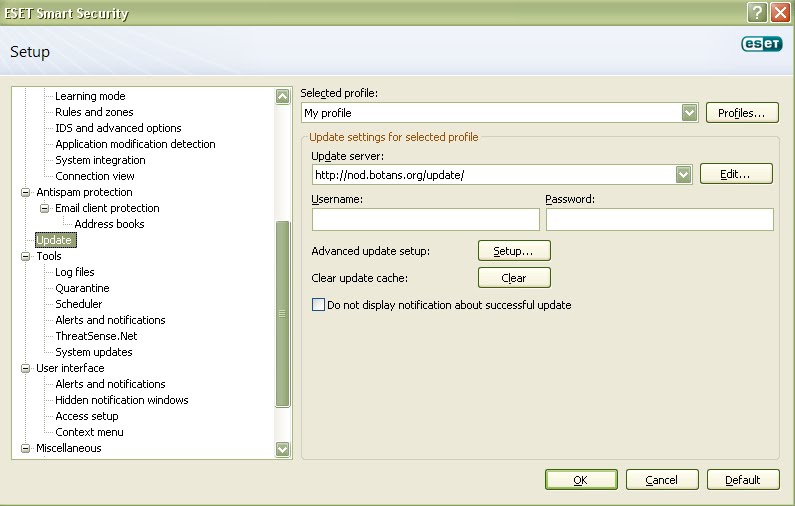Click the Profiles... button
The width and height of the screenshot is (795, 506).
click(x=742, y=113)
